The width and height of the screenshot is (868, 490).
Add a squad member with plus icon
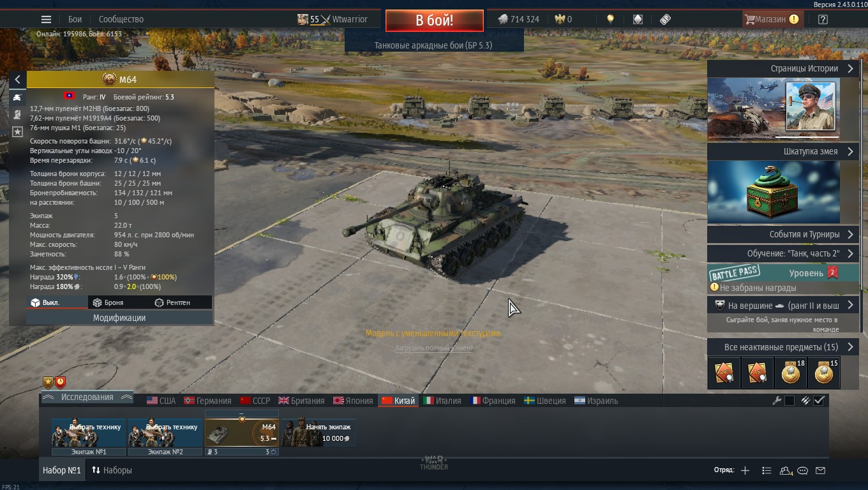point(745,470)
